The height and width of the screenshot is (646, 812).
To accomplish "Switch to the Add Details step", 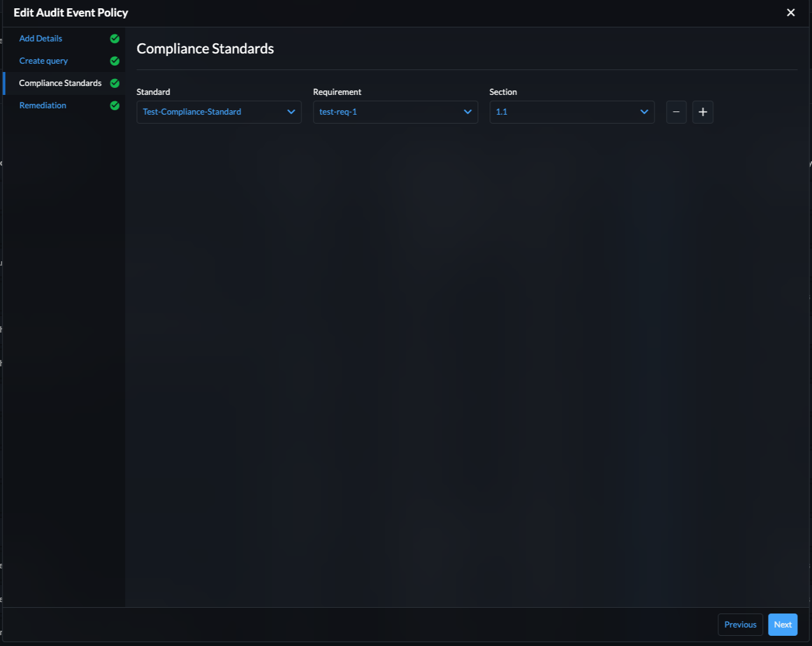I will pos(40,38).
